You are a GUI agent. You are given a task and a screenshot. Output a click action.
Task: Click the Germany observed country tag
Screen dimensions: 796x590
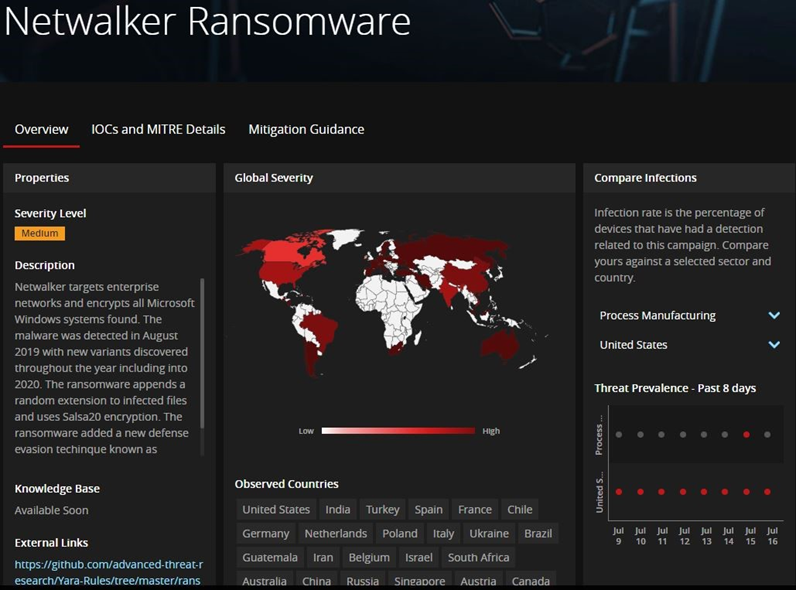click(x=266, y=533)
